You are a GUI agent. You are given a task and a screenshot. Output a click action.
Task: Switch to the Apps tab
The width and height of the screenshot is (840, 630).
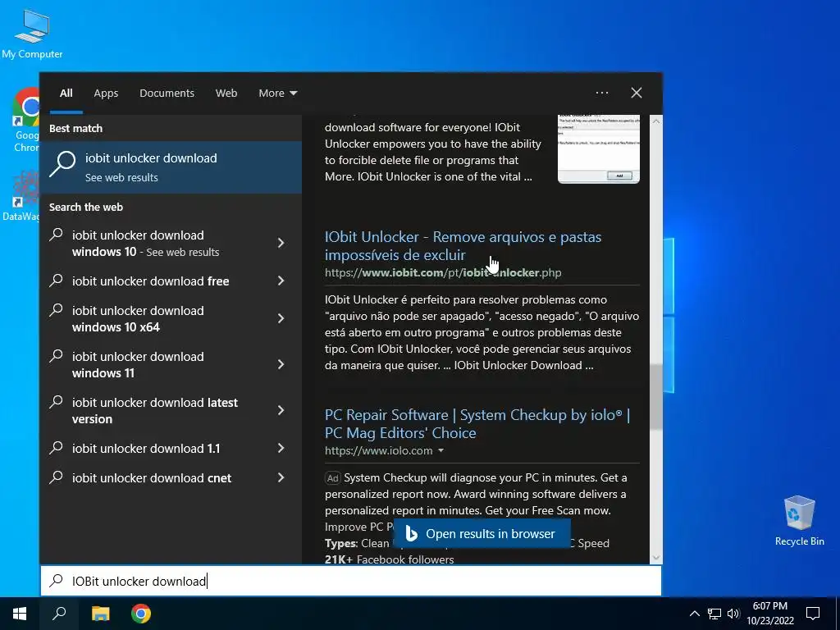tap(106, 94)
